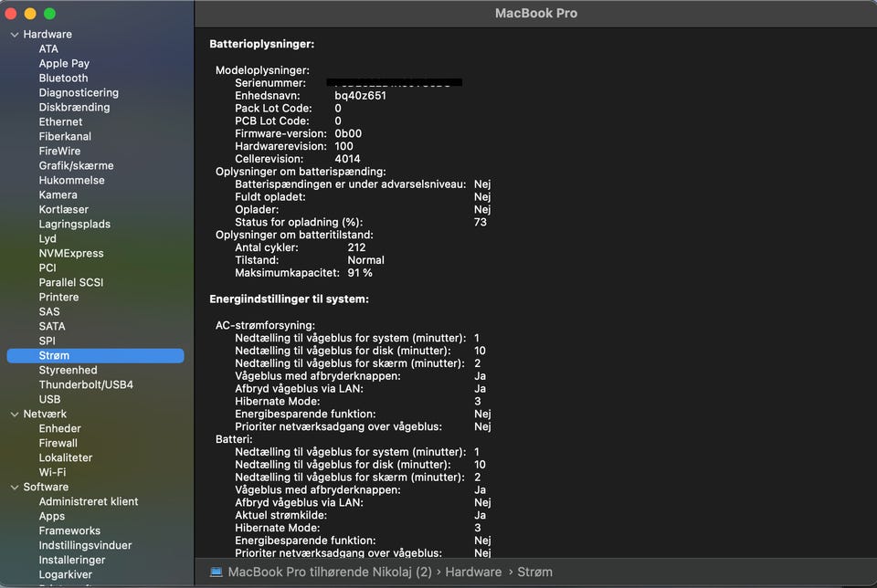The width and height of the screenshot is (877, 588).
Task: Select Styreenhed in the sidebar
Action: point(68,370)
